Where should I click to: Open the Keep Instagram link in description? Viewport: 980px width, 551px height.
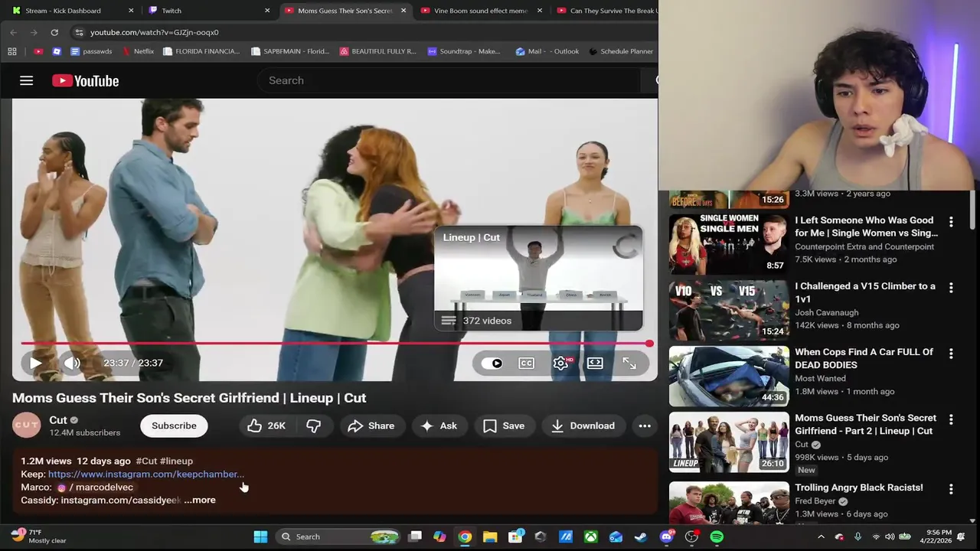coord(146,474)
